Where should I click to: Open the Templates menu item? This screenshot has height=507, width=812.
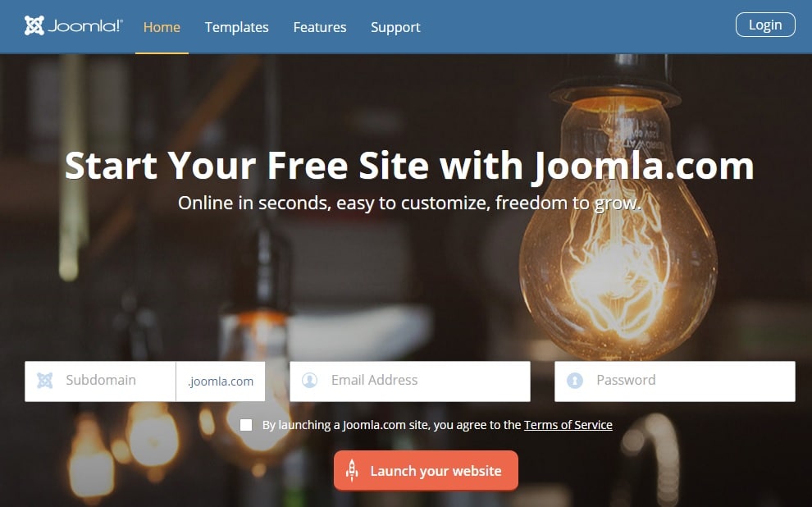click(x=237, y=27)
